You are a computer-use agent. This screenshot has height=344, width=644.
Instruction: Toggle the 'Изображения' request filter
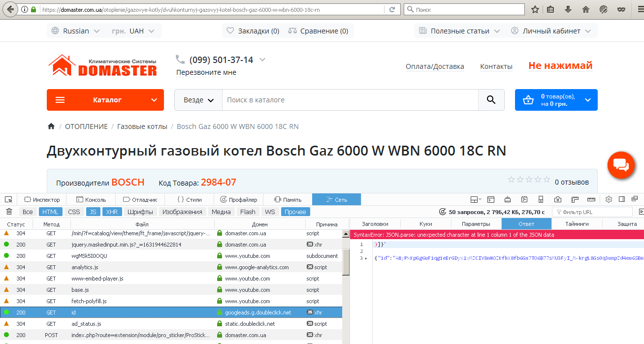pos(182,212)
